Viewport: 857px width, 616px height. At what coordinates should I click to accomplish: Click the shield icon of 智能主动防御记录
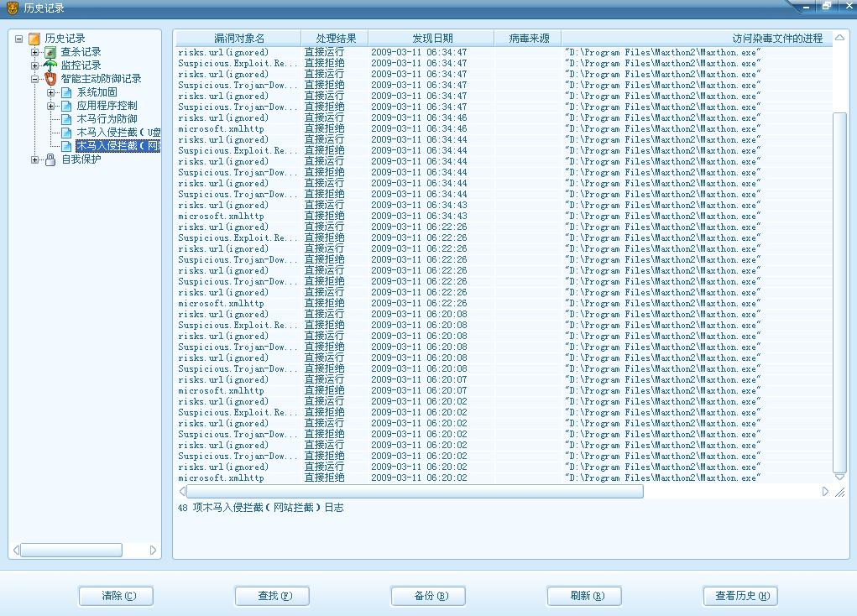coord(50,79)
